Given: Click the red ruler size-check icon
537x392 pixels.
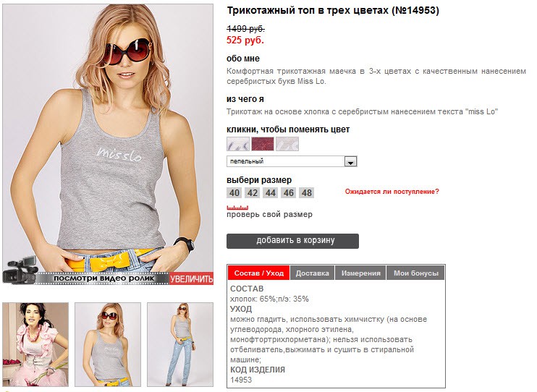Looking at the screenshot, I should click(237, 208).
